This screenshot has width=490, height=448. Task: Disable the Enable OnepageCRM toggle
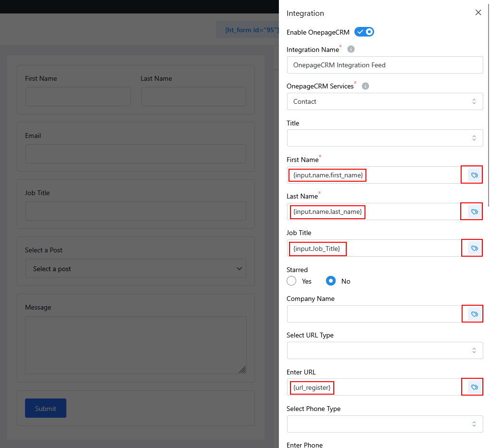(364, 32)
